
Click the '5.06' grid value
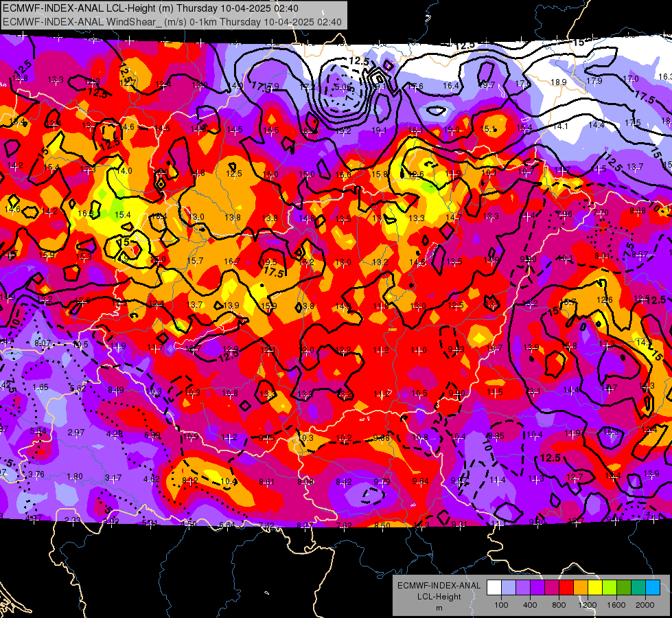tap(343, 87)
